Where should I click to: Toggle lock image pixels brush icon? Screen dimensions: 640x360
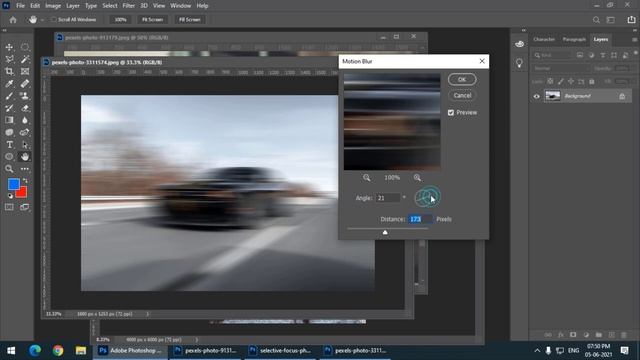[560, 82]
